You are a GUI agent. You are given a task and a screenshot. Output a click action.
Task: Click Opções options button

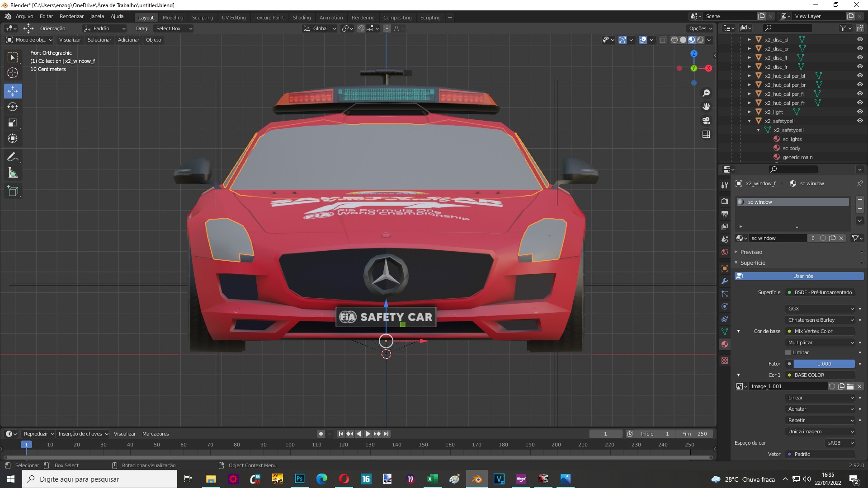(x=700, y=28)
